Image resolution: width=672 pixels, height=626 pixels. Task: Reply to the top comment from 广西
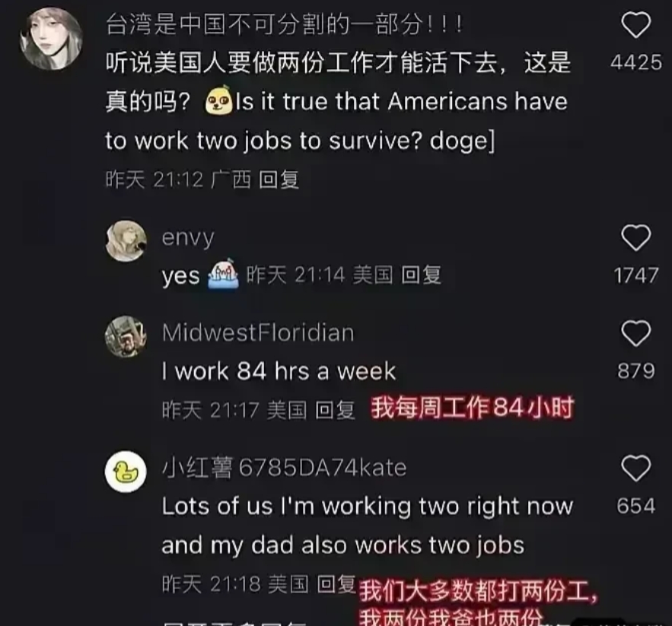tap(279, 180)
